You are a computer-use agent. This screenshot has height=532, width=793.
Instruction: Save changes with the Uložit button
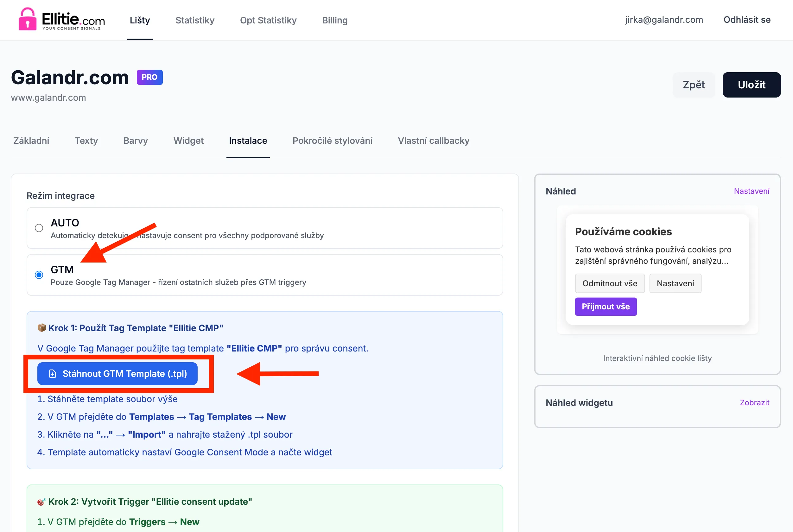752,85
